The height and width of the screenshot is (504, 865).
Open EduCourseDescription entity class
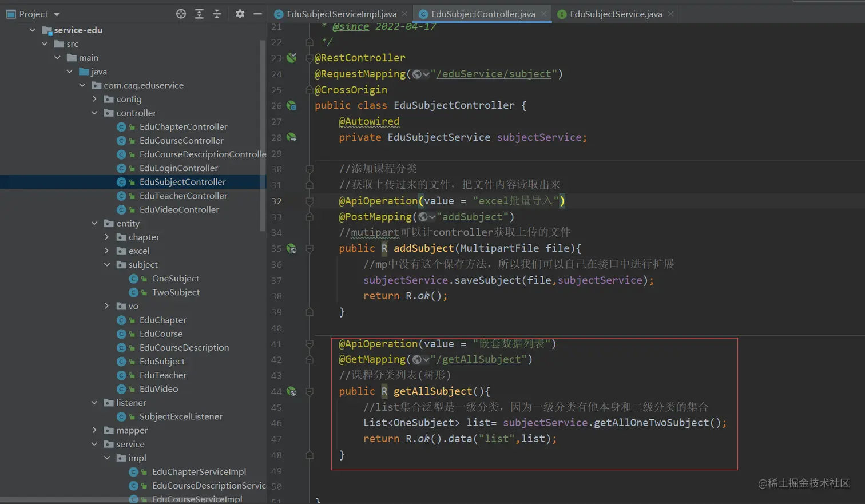click(184, 347)
